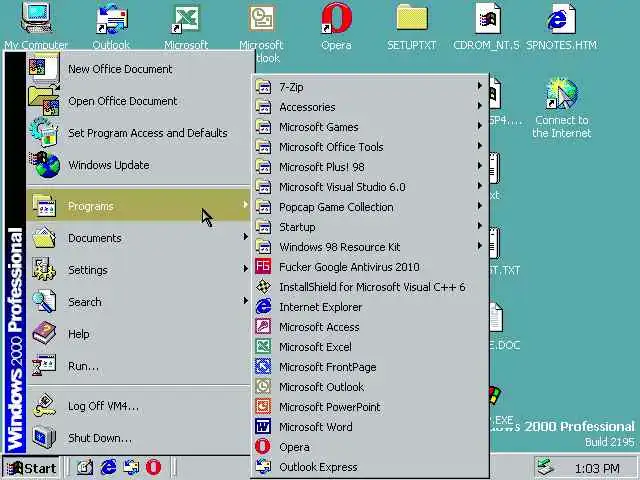Click the Microsoft Visual Studio 6.0 label

pyautogui.click(x=342, y=187)
